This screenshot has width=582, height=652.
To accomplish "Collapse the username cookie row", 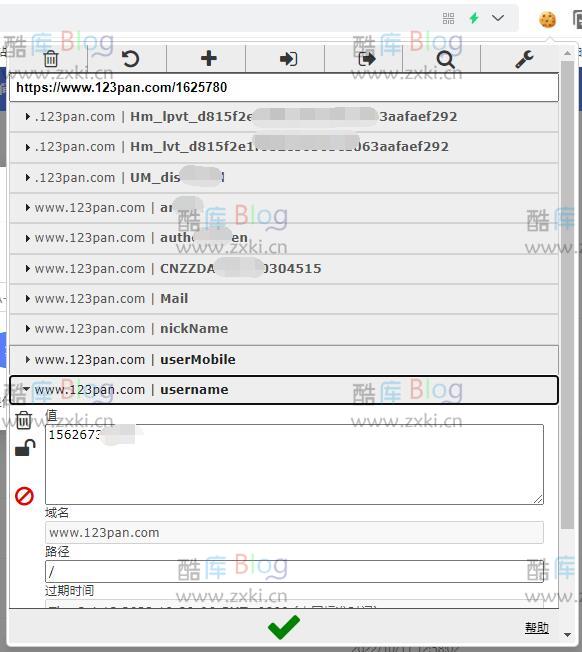I will [x=284, y=390].
